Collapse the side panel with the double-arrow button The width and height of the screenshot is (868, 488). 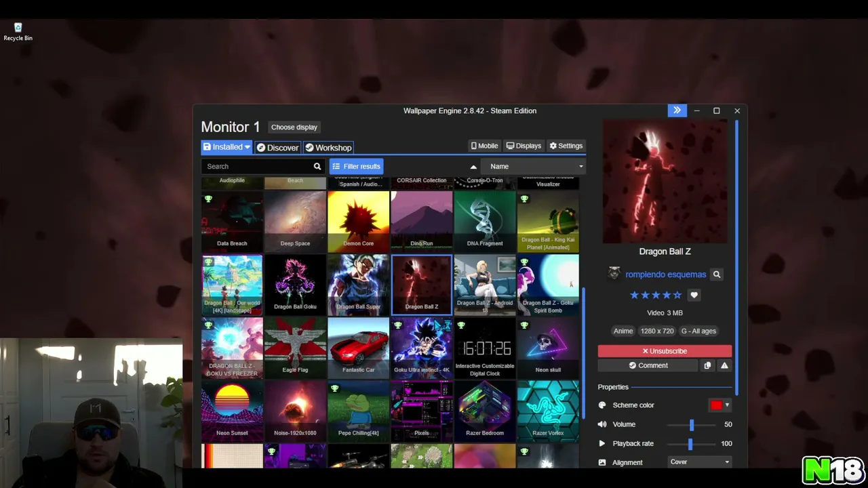pos(677,110)
